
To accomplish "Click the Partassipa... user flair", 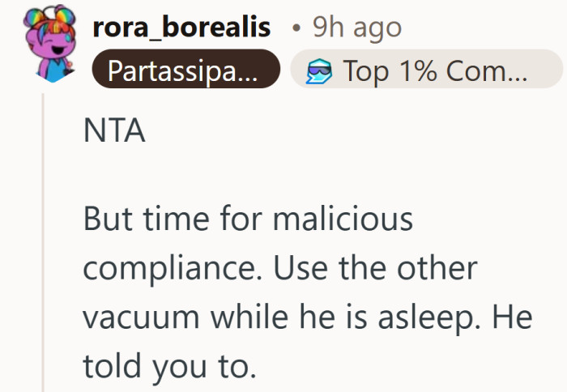I will [x=185, y=71].
